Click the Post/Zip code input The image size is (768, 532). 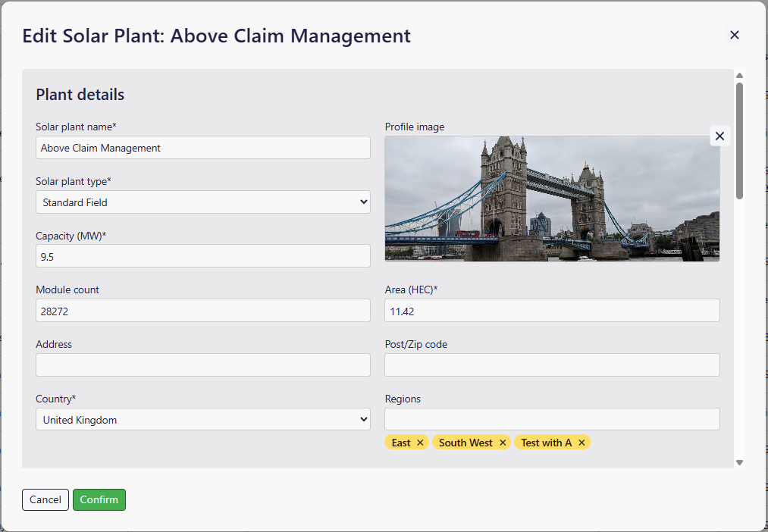click(552, 365)
